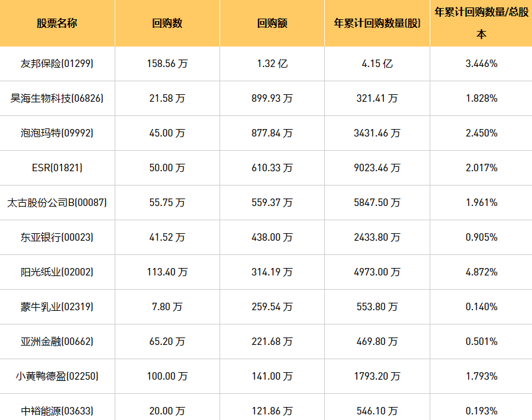Select the 亚洲金融(00662) stock name

tap(57, 341)
